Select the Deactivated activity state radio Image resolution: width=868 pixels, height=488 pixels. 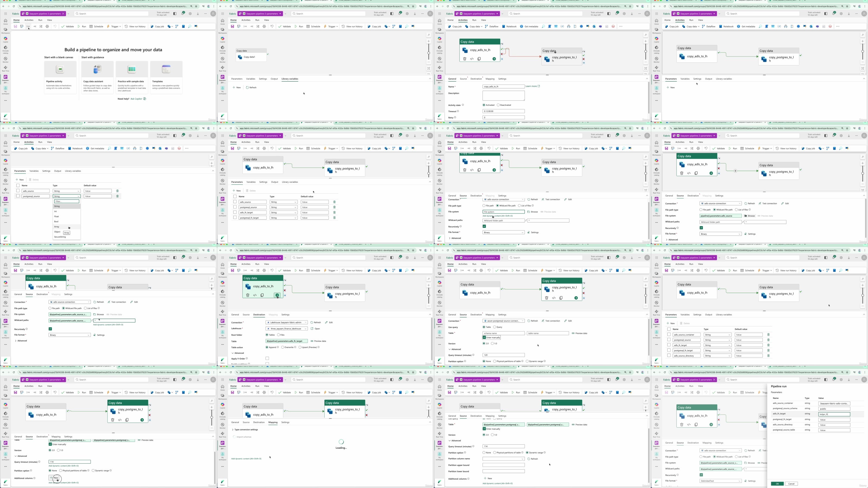pos(498,105)
